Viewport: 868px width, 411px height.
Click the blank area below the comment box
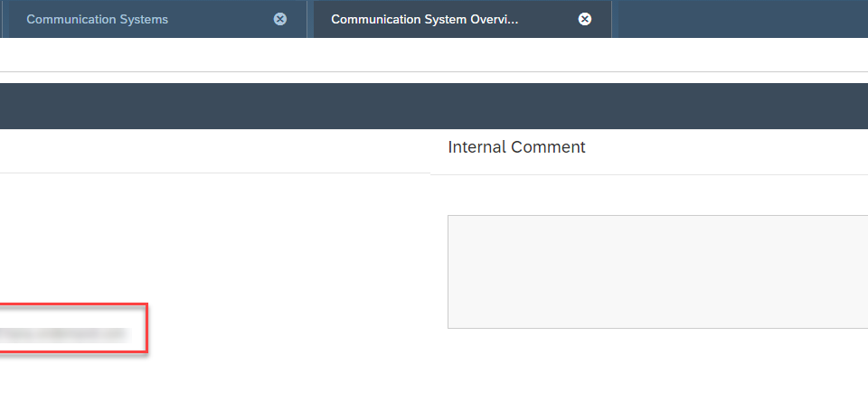click(x=657, y=369)
